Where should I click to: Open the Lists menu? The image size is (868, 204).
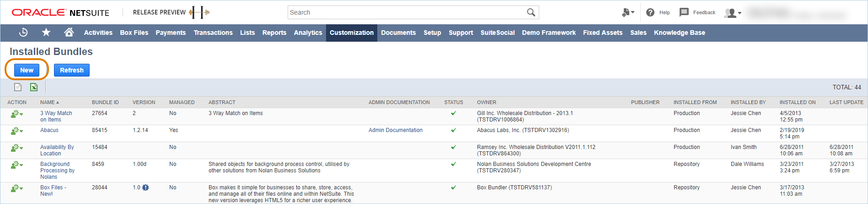247,33
